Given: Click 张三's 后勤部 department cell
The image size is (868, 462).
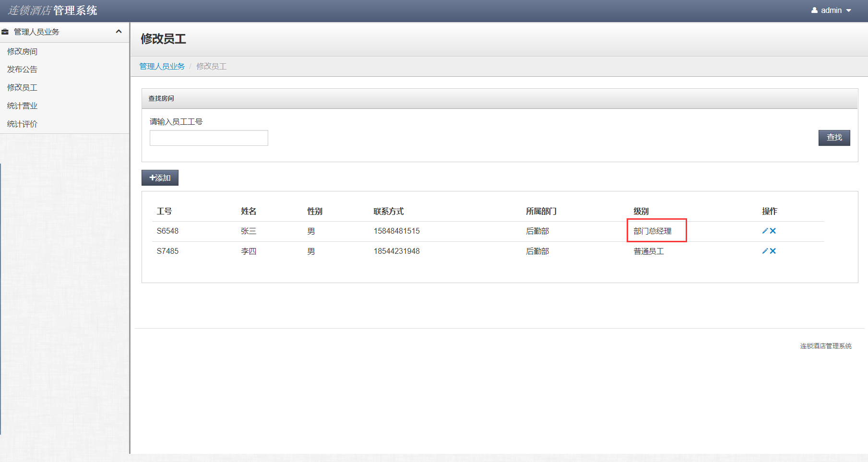Looking at the screenshot, I should 537,231.
